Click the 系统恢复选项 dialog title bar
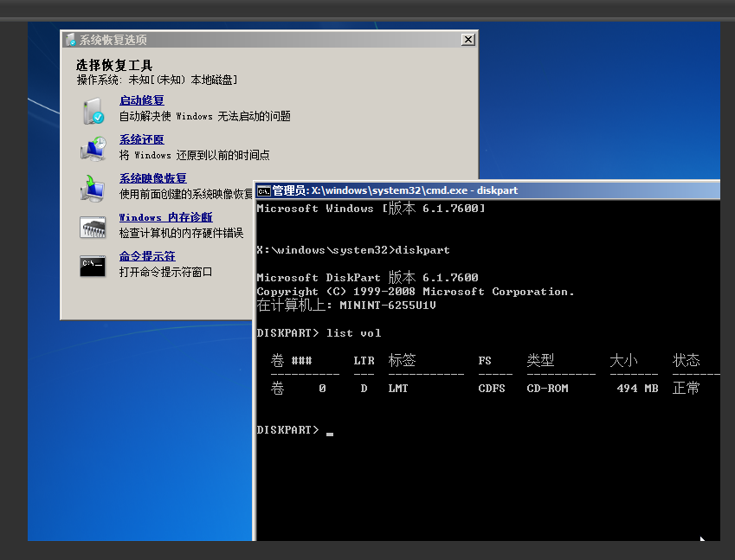The height and width of the screenshot is (560, 735). pyautogui.click(x=269, y=40)
